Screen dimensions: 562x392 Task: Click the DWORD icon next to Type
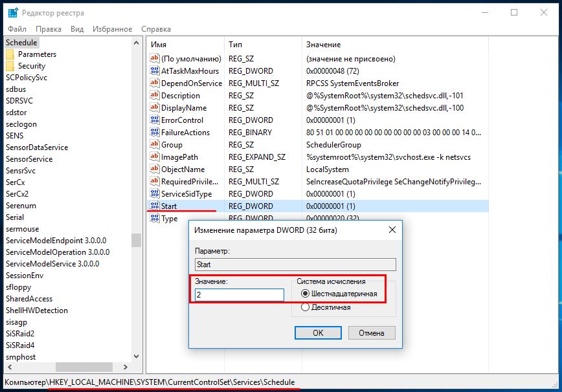click(155, 218)
